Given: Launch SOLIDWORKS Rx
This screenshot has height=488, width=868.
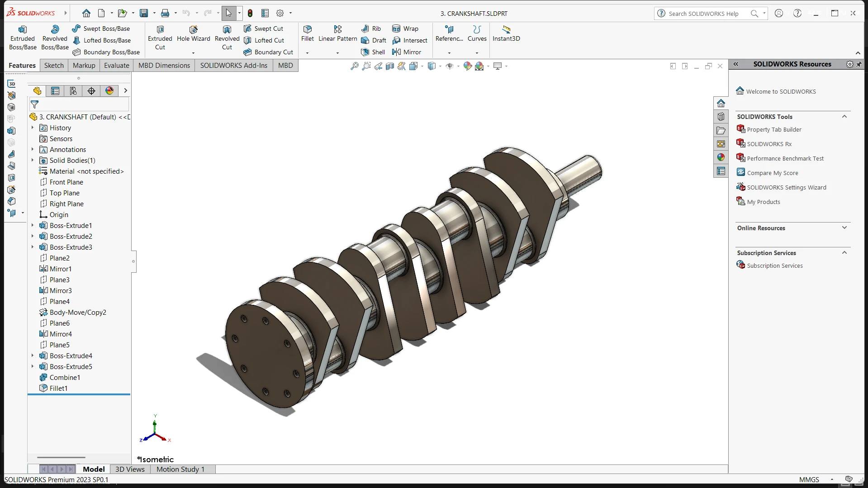Looking at the screenshot, I should (769, 144).
